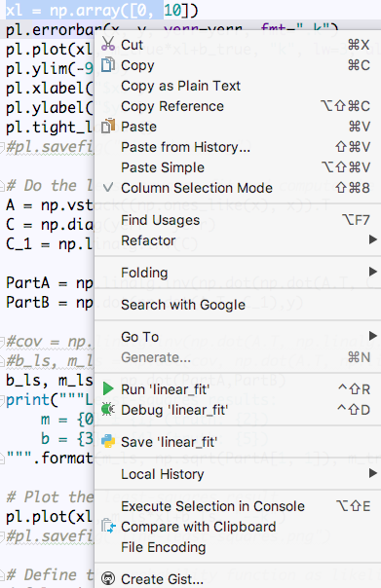Toggle Column Selection Mode checkmark
Screen dimensions: 381x588
[108, 187]
